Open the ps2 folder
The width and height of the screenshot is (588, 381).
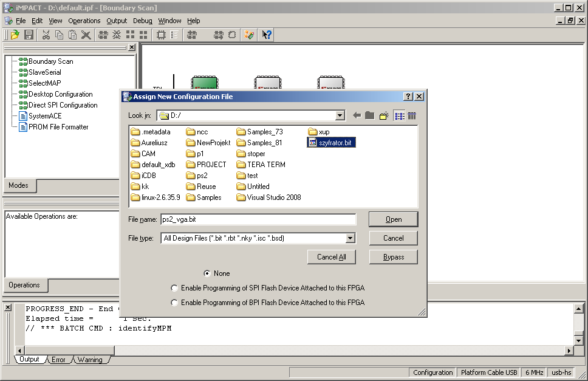pyautogui.click(x=197, y=176)
